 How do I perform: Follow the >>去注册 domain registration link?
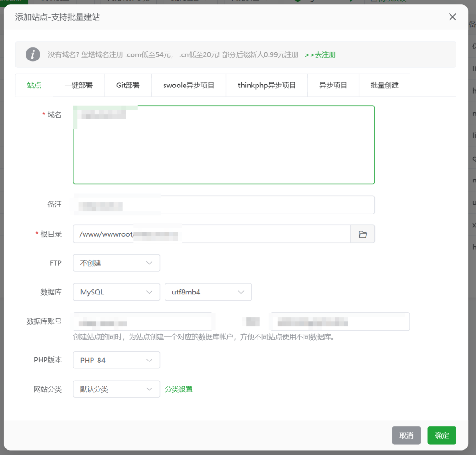320,54
